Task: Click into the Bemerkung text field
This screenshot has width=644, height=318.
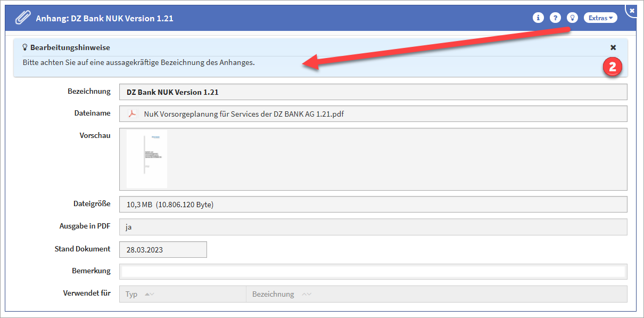Action: tap(373, 272)
